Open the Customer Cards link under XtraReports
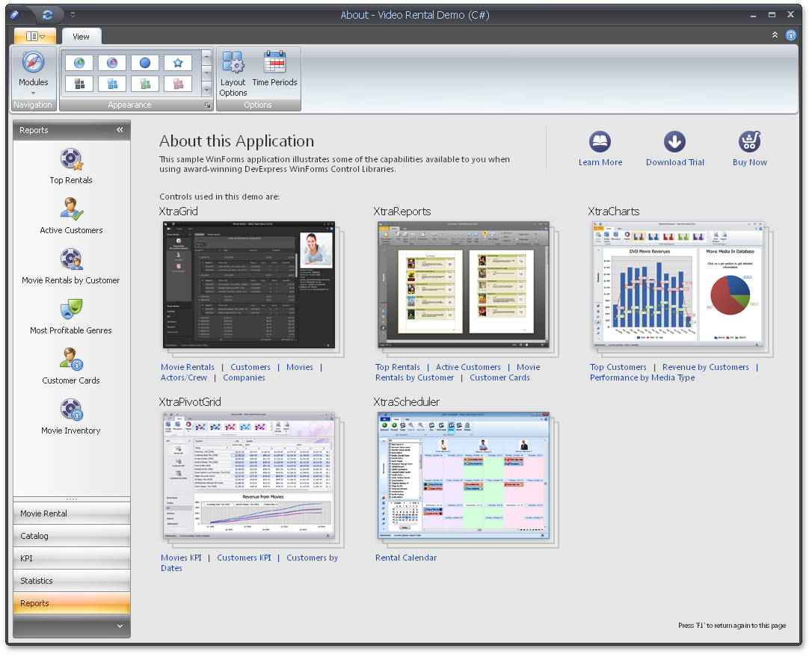Viewport: 812px width, 657px height. (499, 377)
